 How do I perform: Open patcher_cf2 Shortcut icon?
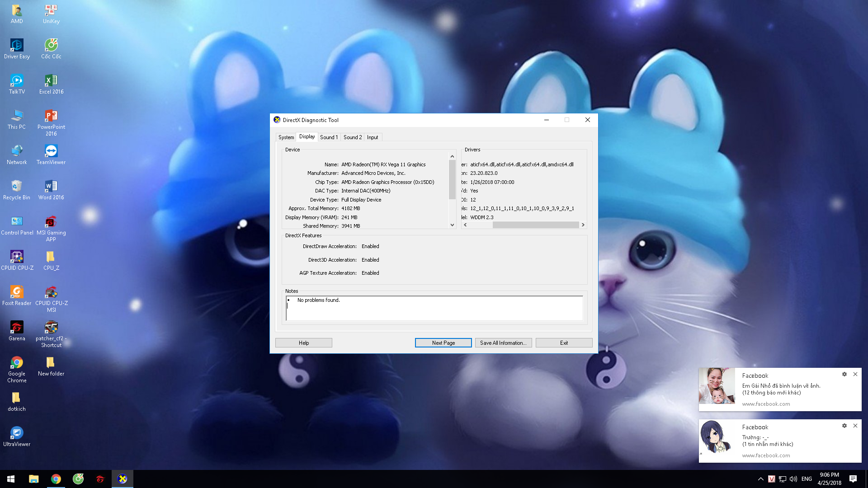[x=51, y=334]
